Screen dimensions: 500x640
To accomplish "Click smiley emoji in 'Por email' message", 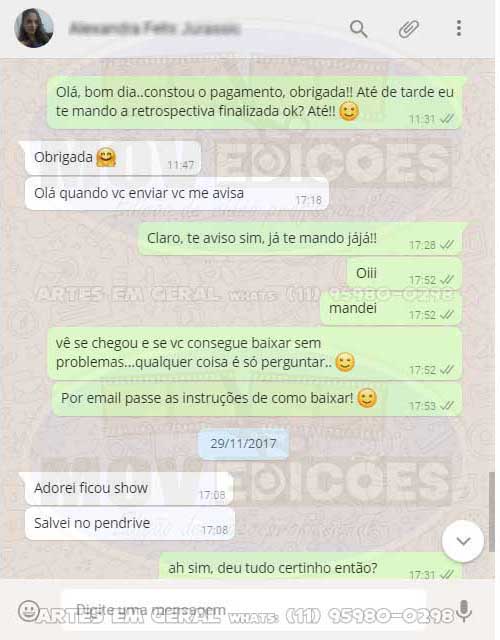I will point(367,398).
